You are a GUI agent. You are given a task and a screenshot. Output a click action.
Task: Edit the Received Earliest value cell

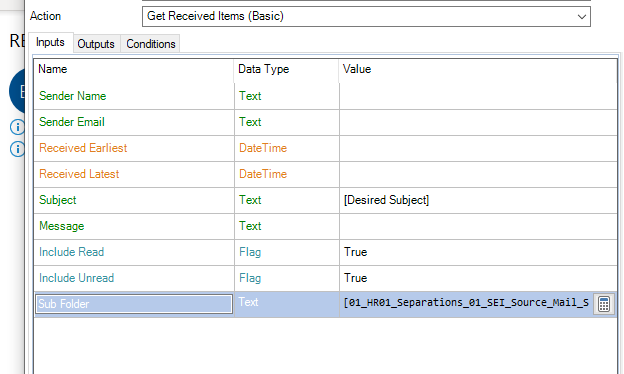click(478, 148)
